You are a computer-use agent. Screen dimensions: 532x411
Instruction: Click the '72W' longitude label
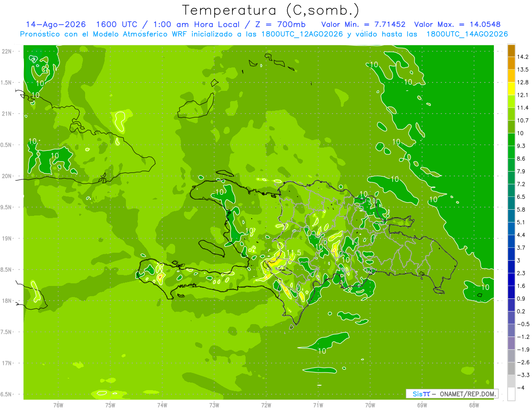click(x=266, y=405)
